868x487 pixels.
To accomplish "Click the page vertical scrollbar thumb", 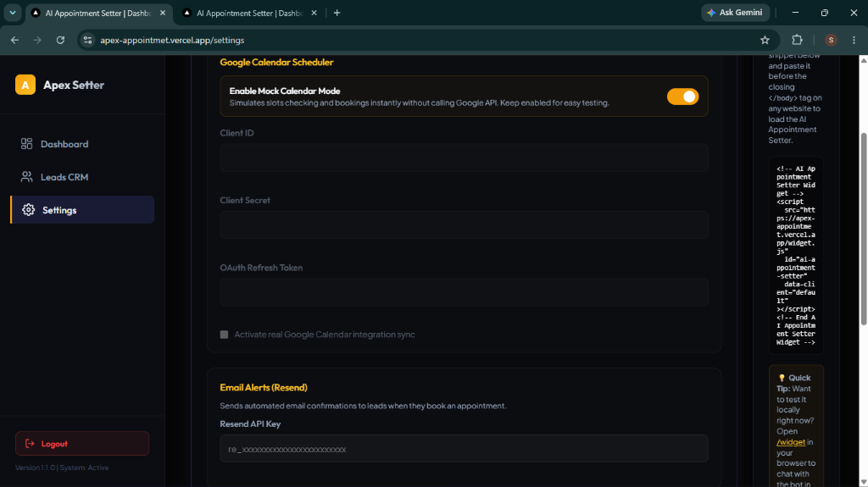I will pos(864,230).
